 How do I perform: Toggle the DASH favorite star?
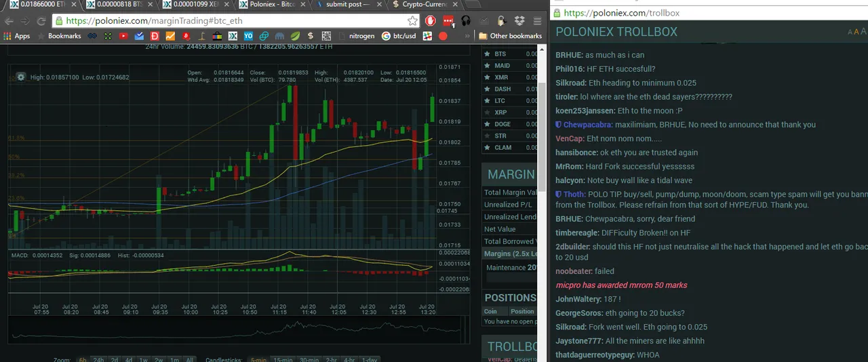(487, 89)
